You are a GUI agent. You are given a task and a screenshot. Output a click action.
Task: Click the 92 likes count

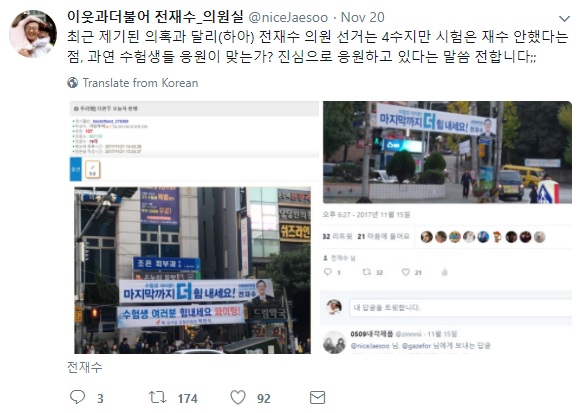pos(264,399)
